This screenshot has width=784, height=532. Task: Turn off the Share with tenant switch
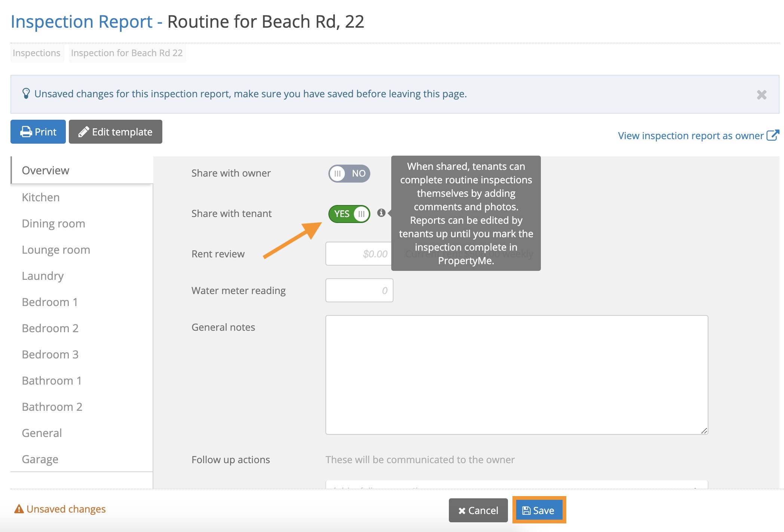tap(349, 214)
